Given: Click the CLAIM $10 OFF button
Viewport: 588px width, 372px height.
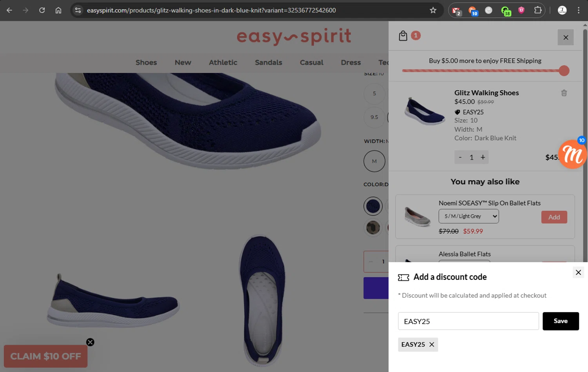Looking at the screenshot, I should (45, 356).
